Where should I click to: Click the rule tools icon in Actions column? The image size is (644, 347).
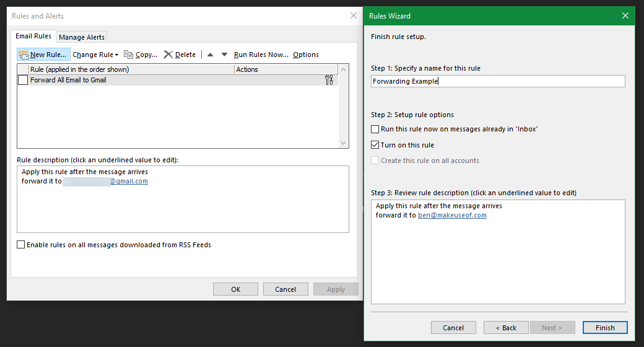point(329,80)
